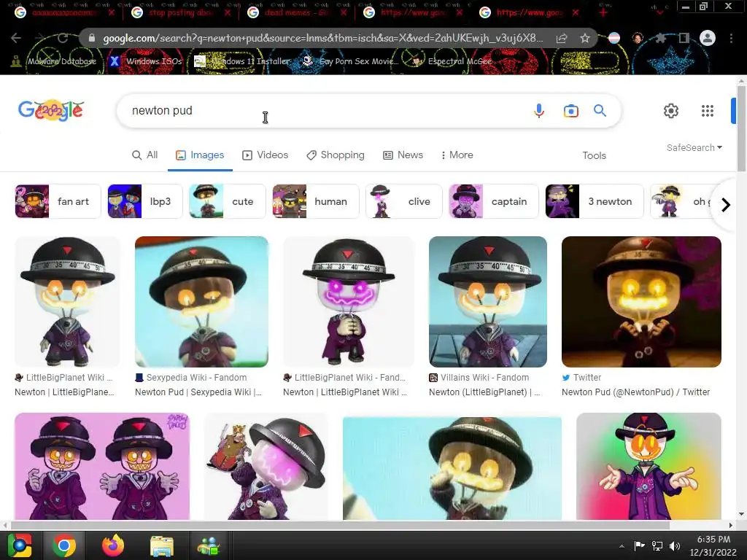
Task: Switch to the News tab
Action: pos(403,155)
